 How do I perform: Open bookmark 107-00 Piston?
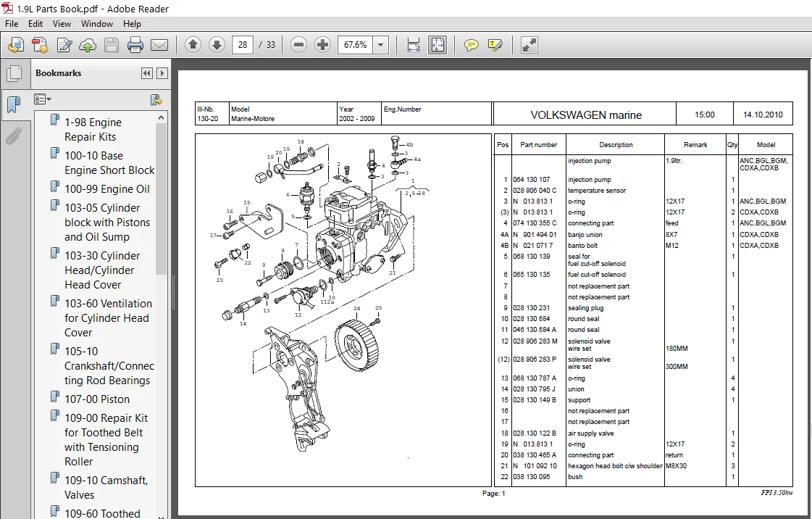point(97,399)
